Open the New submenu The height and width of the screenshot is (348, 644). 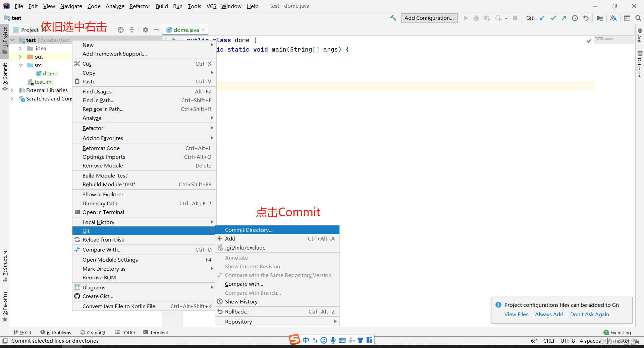[x=144, y=45]
